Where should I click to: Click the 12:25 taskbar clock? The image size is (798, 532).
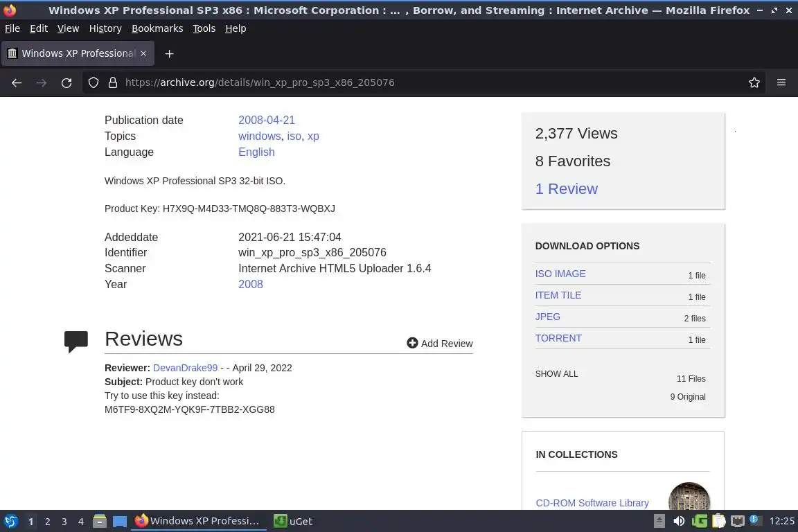point(781,521)
